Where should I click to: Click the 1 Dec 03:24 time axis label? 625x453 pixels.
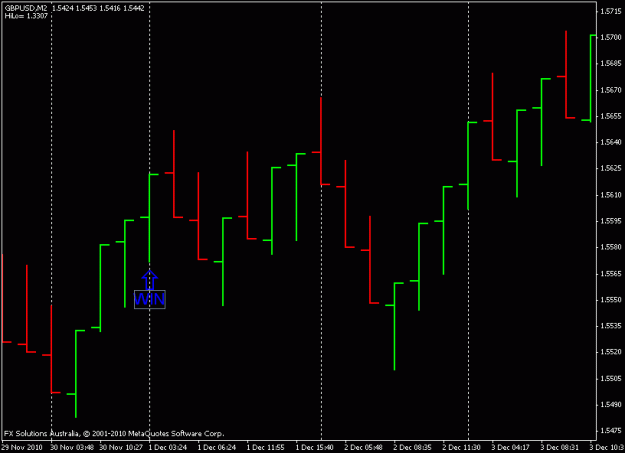point(168,447)
